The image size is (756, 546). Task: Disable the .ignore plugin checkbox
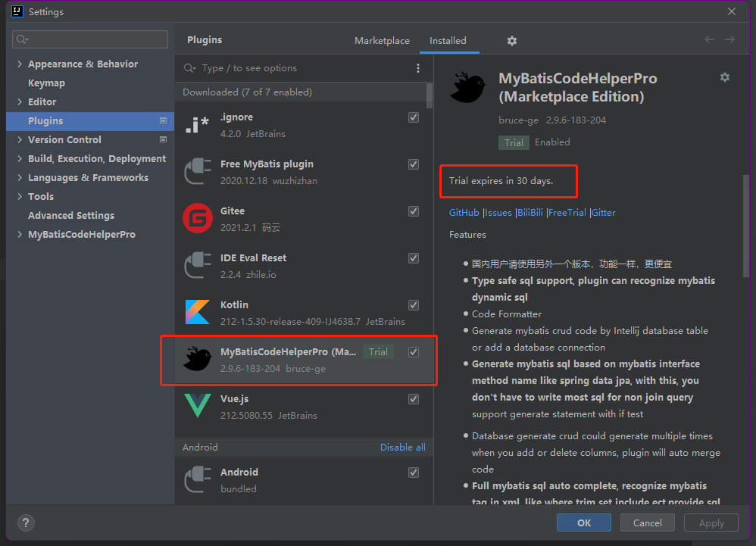point(414,117)
